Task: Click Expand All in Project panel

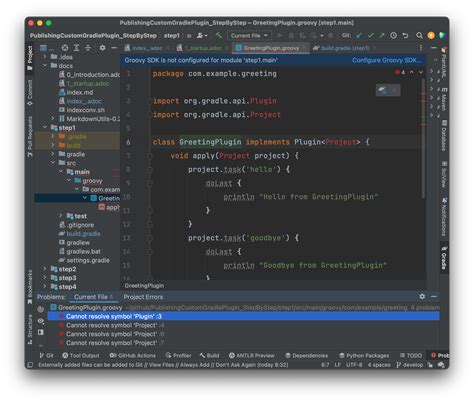Action: click(76, 48)
